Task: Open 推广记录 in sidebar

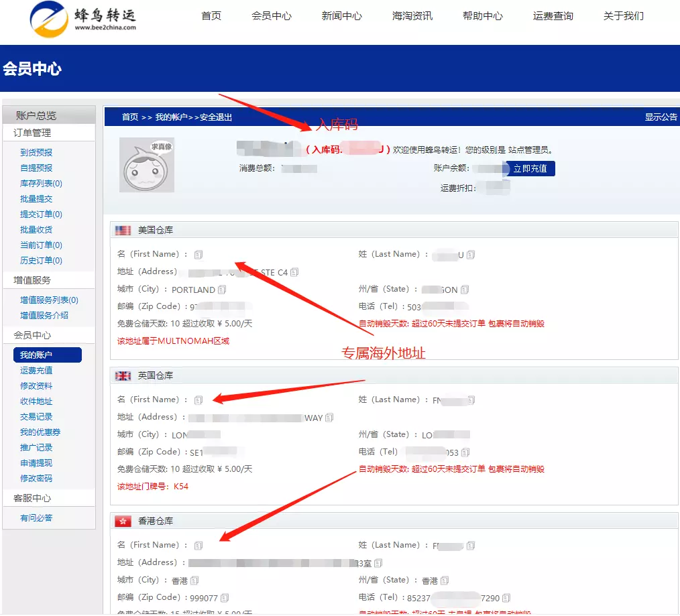Action: [x=36, y=448]
